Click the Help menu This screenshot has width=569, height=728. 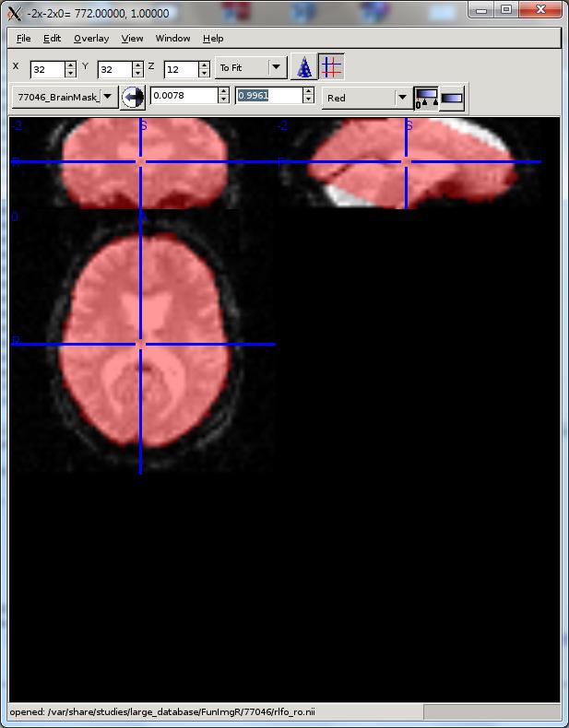(x=213, y=39)
